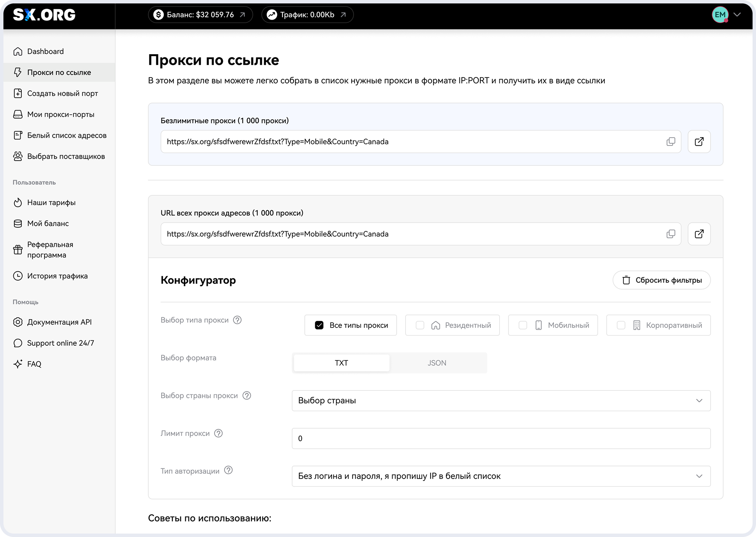Open the Лимит прокси help tooltip
The width and height of the screenshot is (756, 537).
[x=219, y=433]
